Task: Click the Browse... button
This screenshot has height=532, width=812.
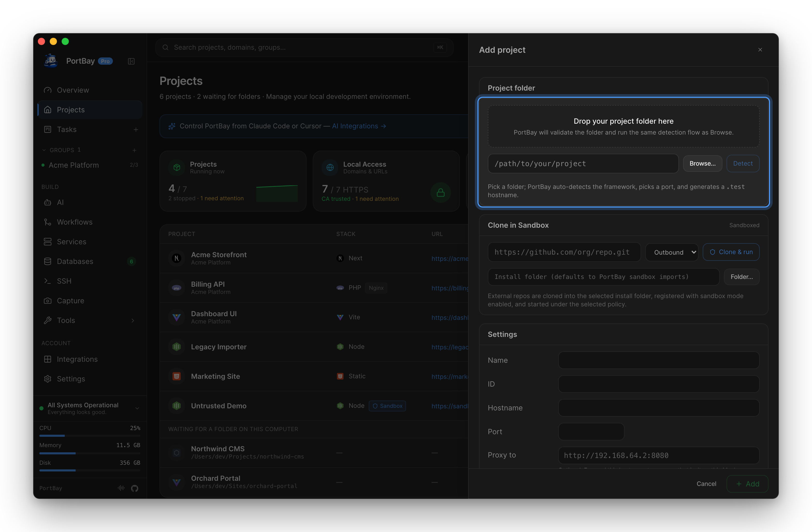Action: (x=702, y=164)
